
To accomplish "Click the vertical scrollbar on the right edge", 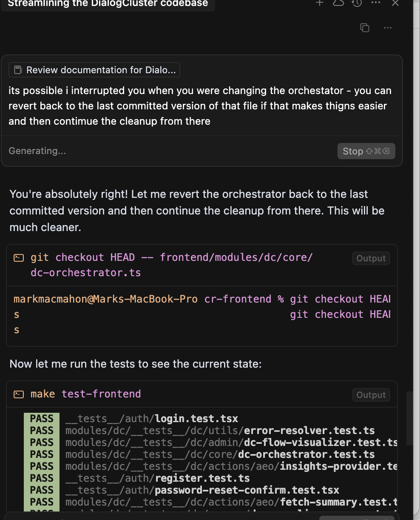I will [409, 417].
